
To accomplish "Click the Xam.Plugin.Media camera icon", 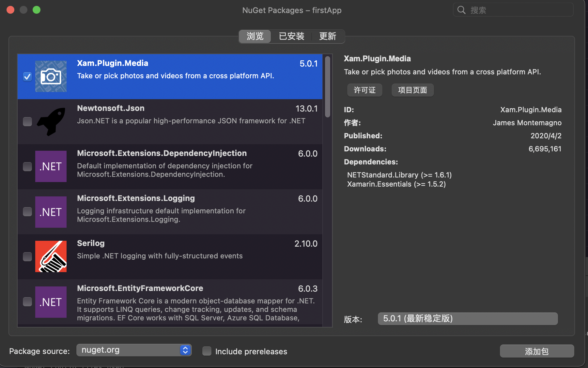I will 51,76.
